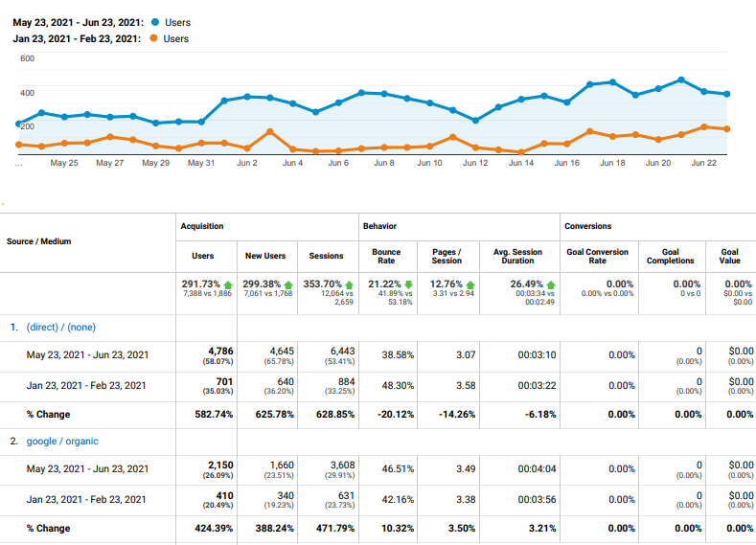Image resolution: width=756 pixels, height=545 pixels.
Task: Click the 4,786 direct users value
Action: (x=220, y=352)
